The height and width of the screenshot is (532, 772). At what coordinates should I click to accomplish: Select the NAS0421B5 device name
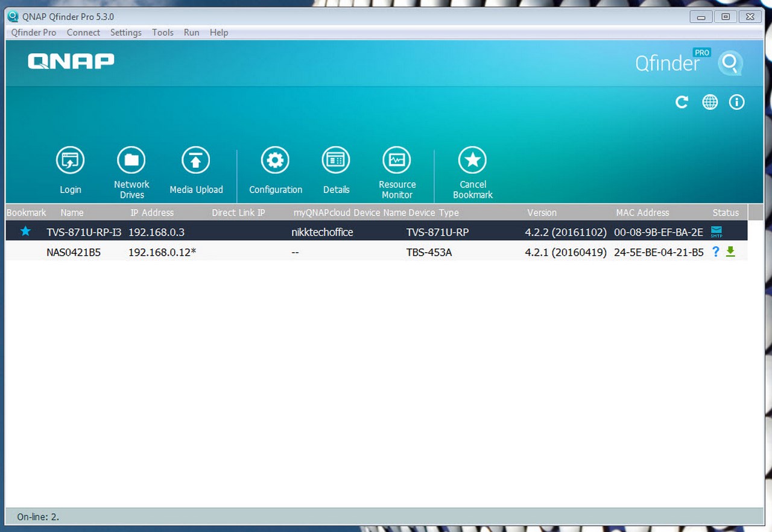pyautogui.click(x=74, y=252)
